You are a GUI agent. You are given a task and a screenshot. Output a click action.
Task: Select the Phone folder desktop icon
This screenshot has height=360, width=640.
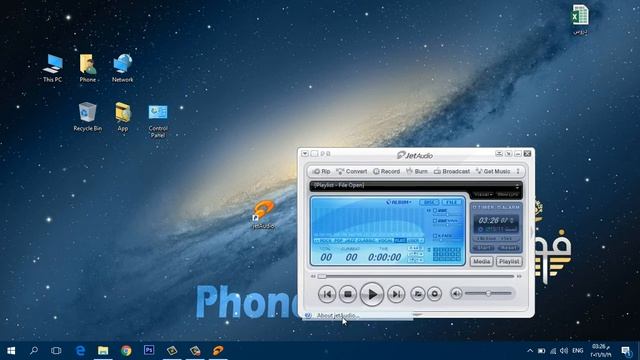pos(88,68)
